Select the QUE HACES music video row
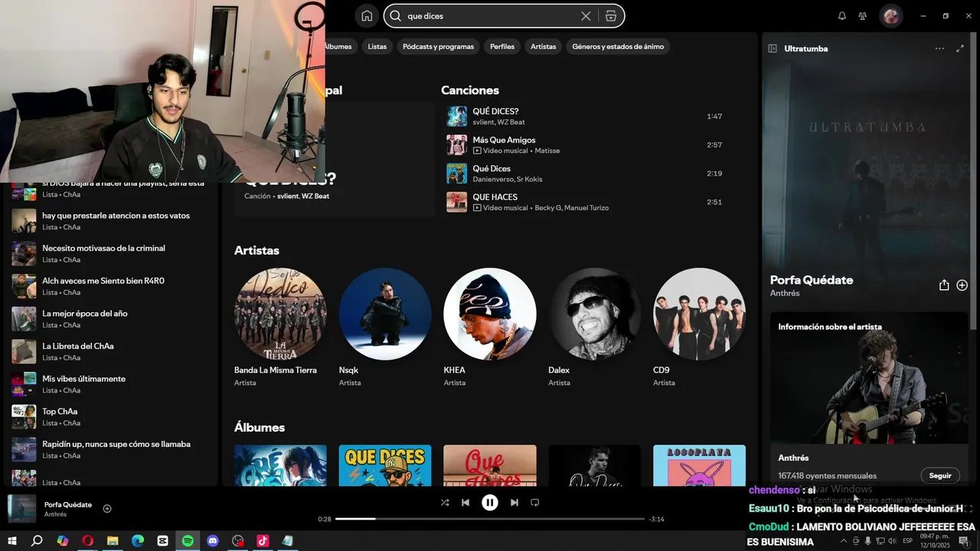 point(590,202)
